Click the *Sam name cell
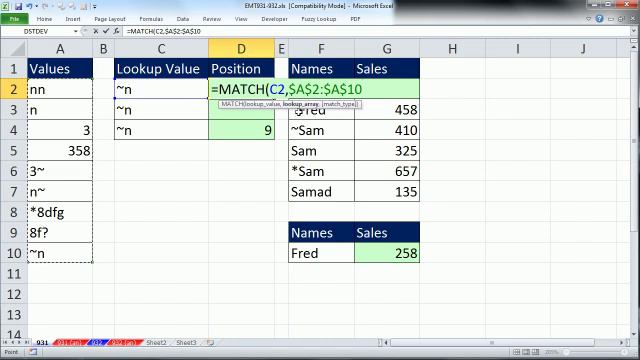 321,171
